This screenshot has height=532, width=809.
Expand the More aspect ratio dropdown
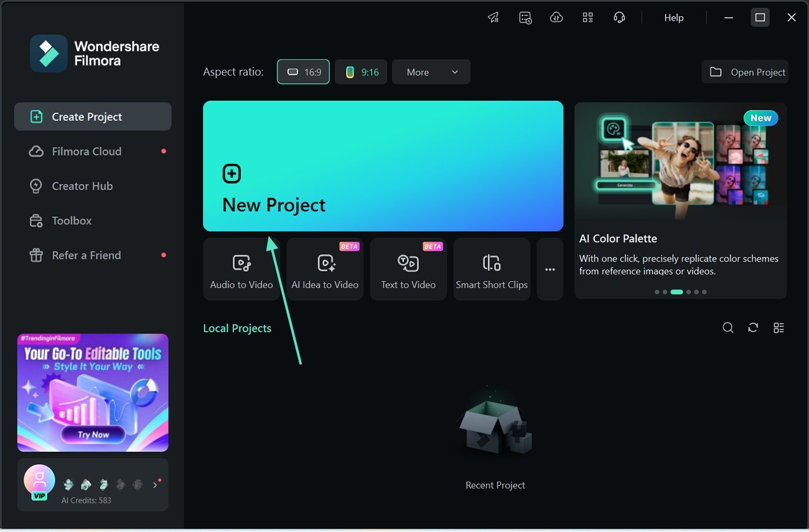(x=431, y=72)
